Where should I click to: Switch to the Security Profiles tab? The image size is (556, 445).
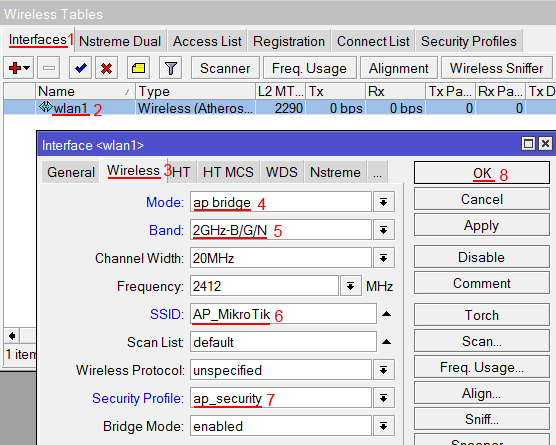(468, 41)
